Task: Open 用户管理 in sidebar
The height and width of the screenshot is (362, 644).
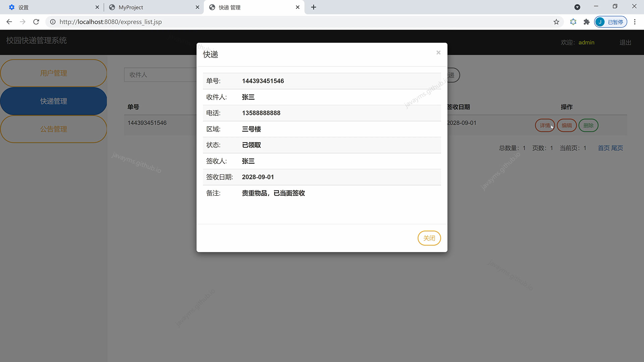Action: 54,73
